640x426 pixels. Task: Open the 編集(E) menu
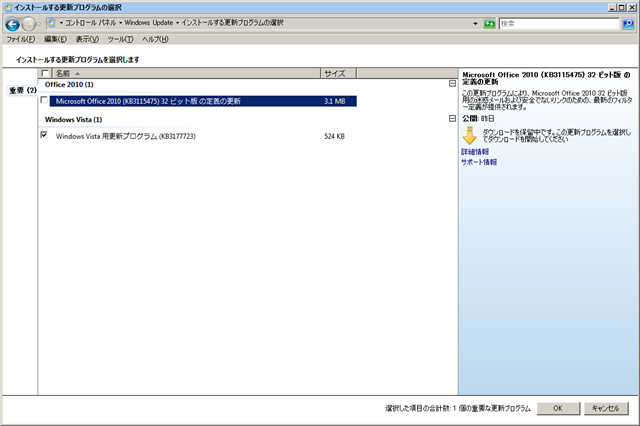click(x=55, y=39)
